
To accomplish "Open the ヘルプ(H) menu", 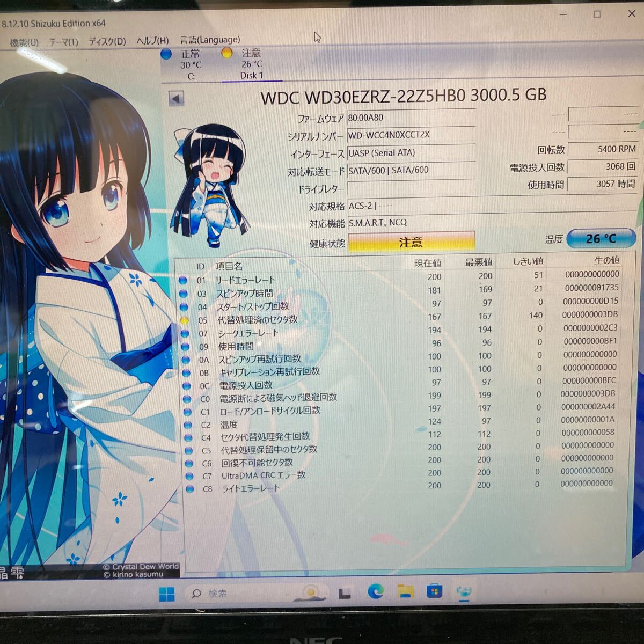I will [x=152, y=40].
